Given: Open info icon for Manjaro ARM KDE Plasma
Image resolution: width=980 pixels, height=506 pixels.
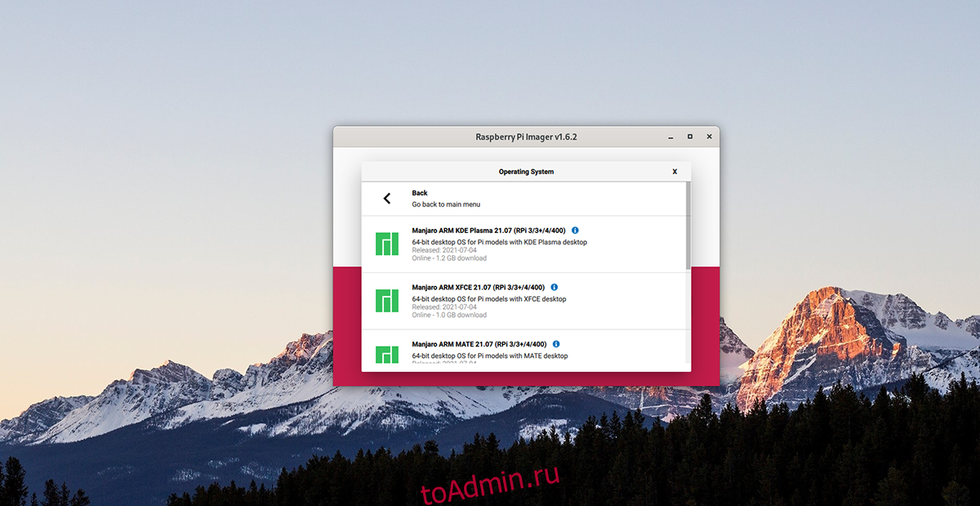Looking at the screenshot, I should coord(575,231).
